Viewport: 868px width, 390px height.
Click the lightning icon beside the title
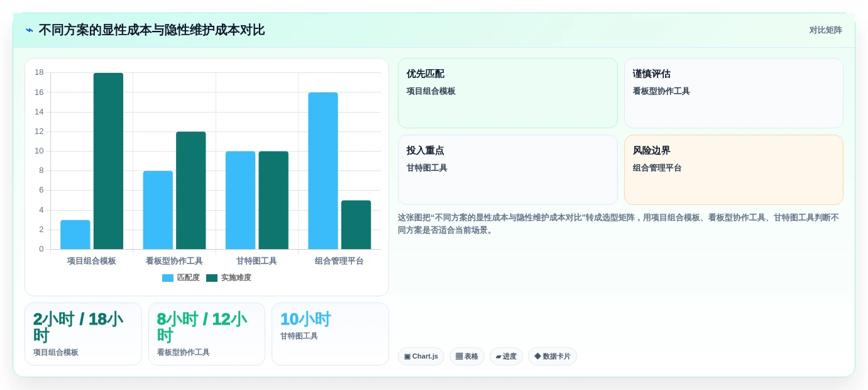pyautogui.click(x=30, y=30)
